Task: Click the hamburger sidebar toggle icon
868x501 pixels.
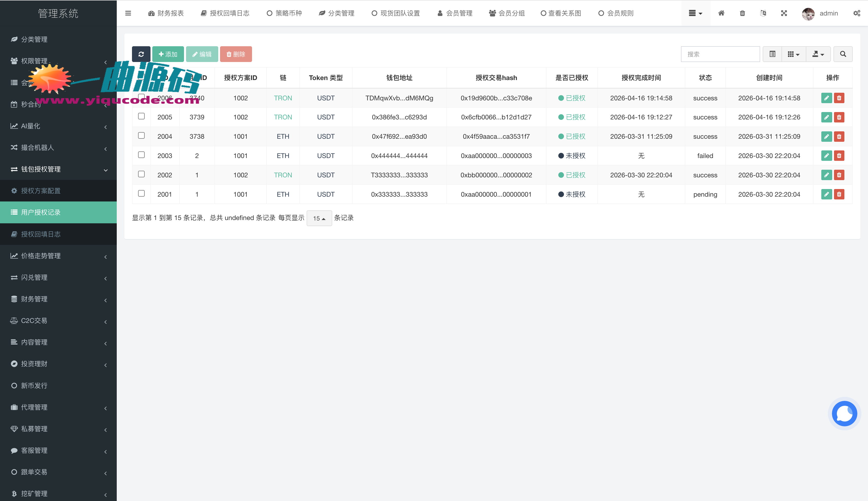Action: 128,13
